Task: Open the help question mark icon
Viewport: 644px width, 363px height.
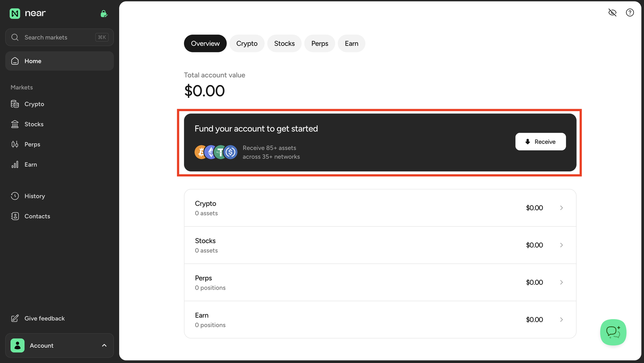Action: point(630,12)
